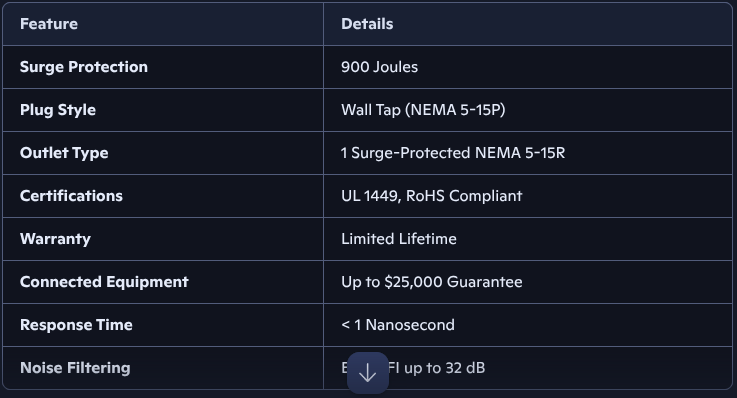Click the 900 Joules value cell
The image size is (737, 398).
(x=528, y=67)
